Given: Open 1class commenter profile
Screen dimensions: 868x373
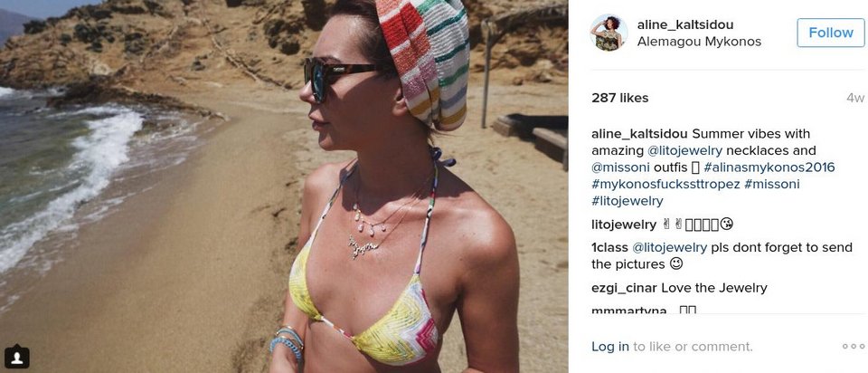Looking at the screenshot, I should [609, 248].
